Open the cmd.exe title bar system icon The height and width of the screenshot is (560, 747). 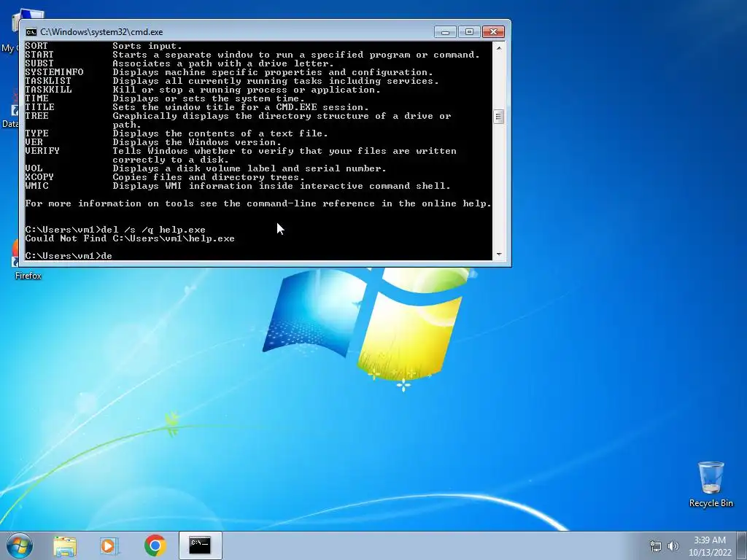tap(31, 32)
